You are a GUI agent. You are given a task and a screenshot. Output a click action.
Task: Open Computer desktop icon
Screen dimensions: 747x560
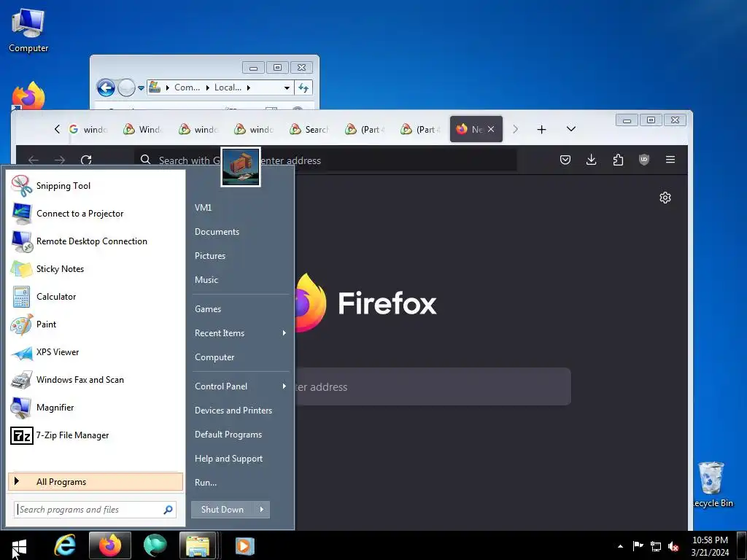pyautogui.click(x=28, y=29)
